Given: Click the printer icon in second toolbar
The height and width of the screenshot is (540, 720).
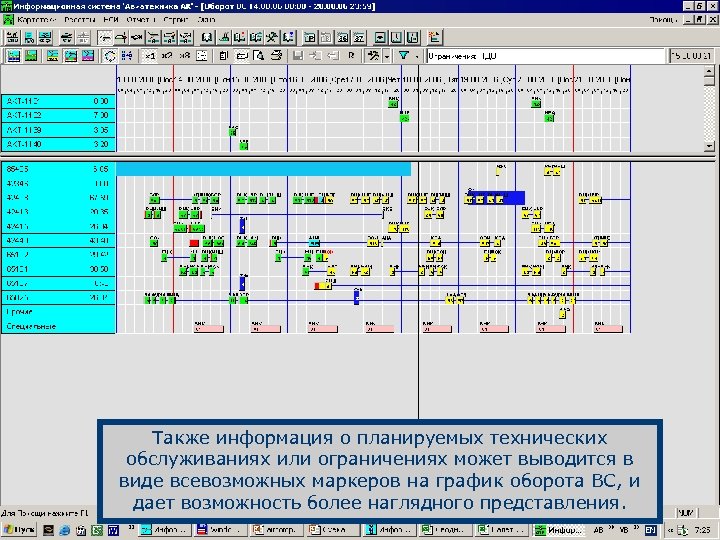Looking at the screenshot, I should coord(276,56).
